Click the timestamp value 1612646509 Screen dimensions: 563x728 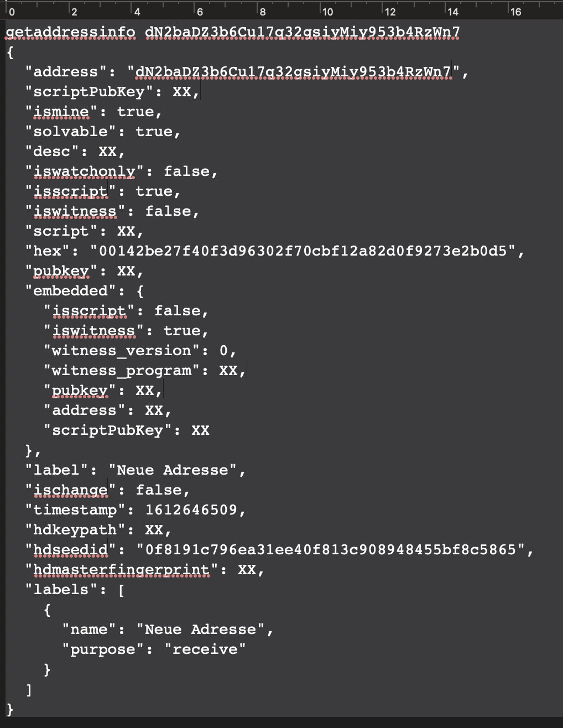point(191,510)
